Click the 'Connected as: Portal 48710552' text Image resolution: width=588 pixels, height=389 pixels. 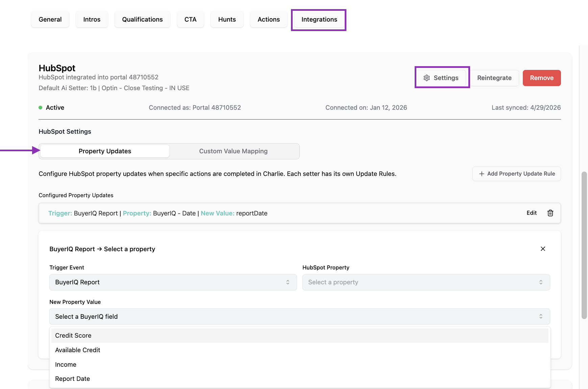pyautogui.click(x=195, y=108)
